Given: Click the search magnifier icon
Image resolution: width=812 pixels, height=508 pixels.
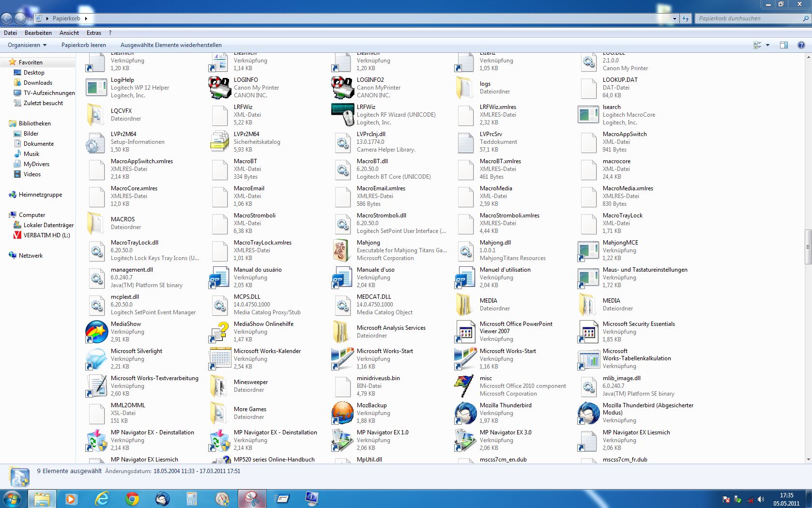Looking at the screenshot, I should click(x=806, y=18).
